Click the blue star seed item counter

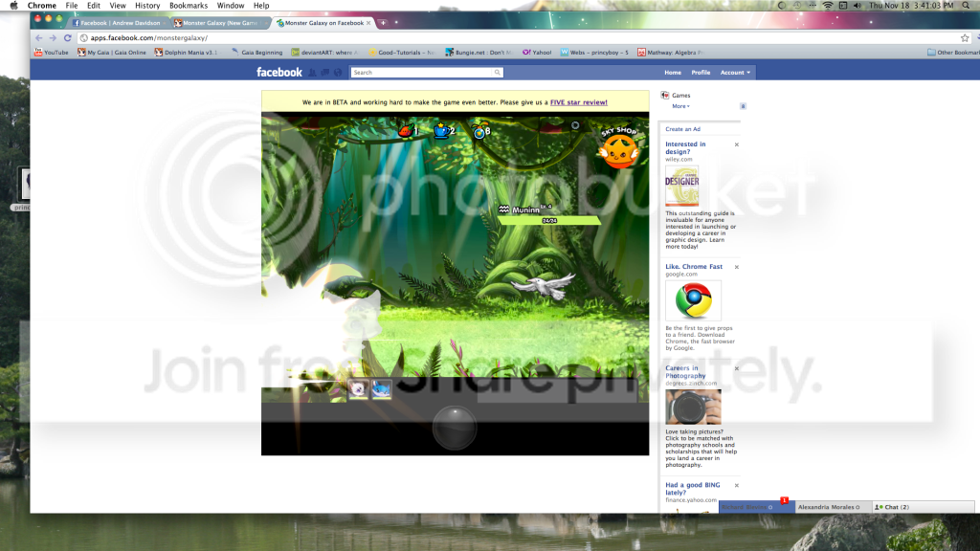[481, 131]
